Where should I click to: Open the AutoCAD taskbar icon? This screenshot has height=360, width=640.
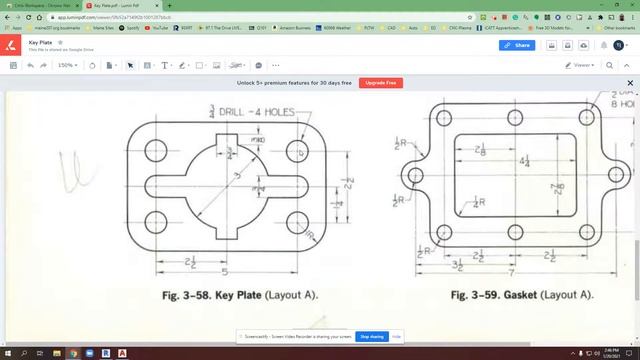122,353
